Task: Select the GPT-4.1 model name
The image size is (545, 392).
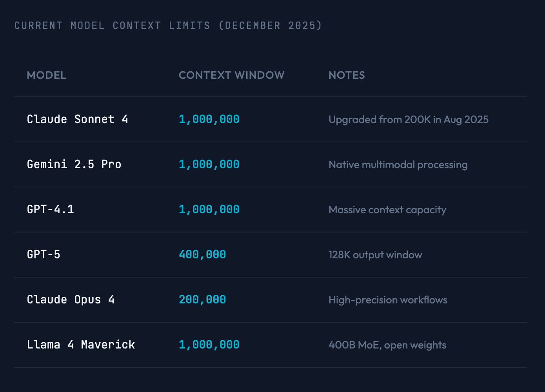Action: [50, 209]
